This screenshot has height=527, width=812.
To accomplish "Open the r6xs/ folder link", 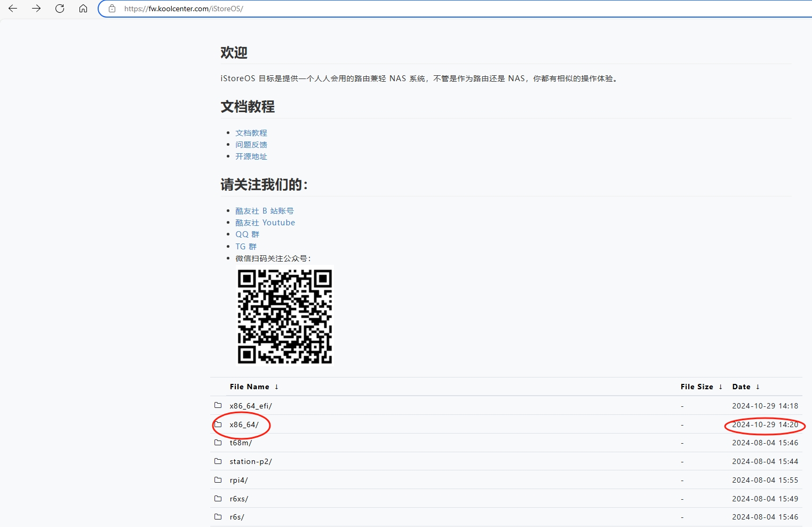I will pos(239,499).
